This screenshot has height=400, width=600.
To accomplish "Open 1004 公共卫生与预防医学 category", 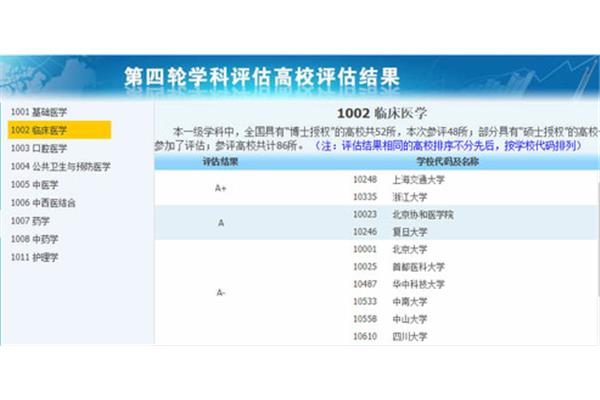I will click(x=60, y=167).
